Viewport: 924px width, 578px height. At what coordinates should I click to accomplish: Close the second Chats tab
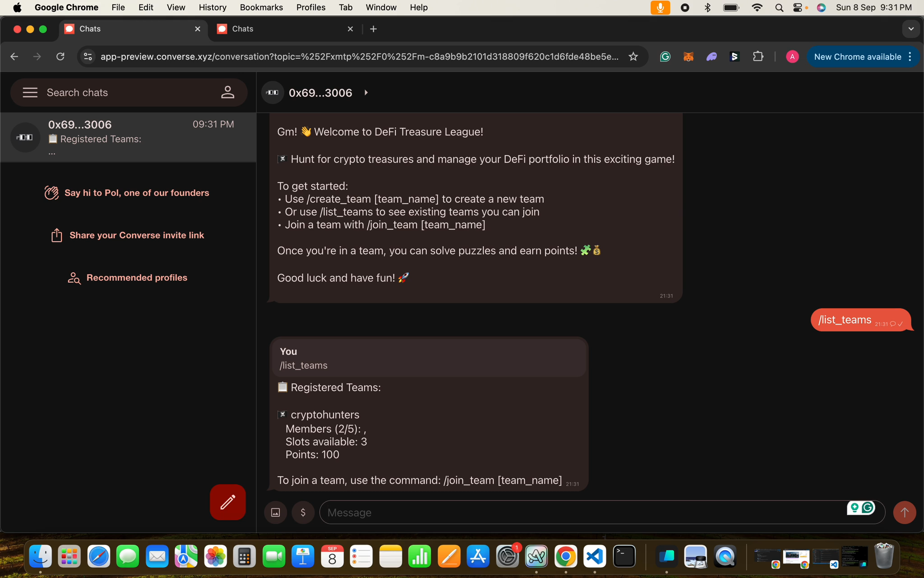coord(350,29)
